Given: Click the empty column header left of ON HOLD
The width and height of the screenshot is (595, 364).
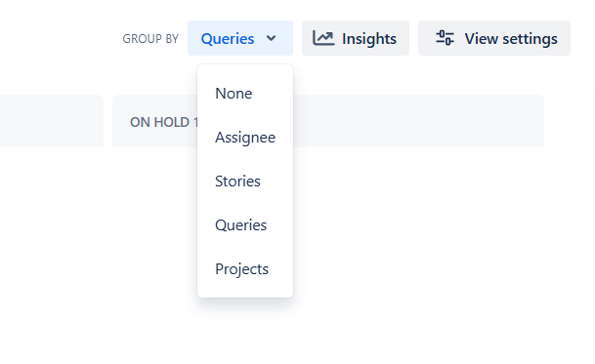Looking at the screenshot, I should click(x=52, y=121).
